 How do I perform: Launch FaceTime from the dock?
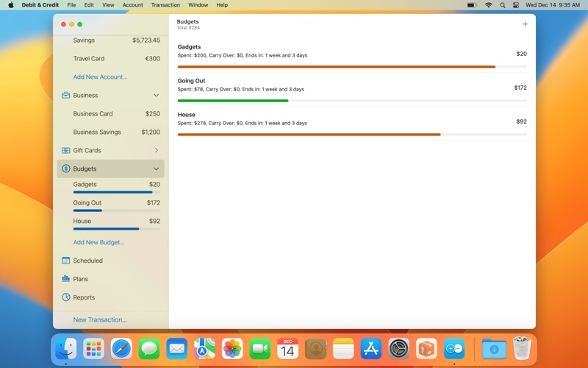(260, 348)
